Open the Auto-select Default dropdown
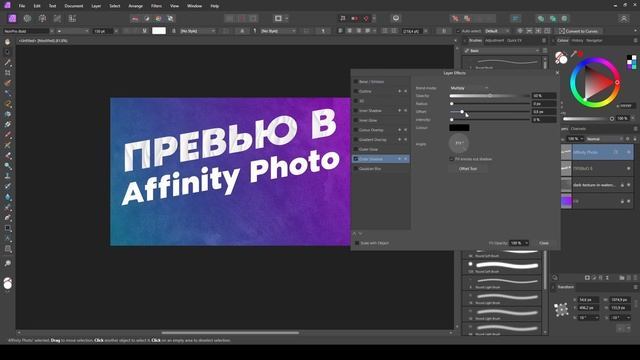This screenshot has width=640, height=360. [497, 31]
